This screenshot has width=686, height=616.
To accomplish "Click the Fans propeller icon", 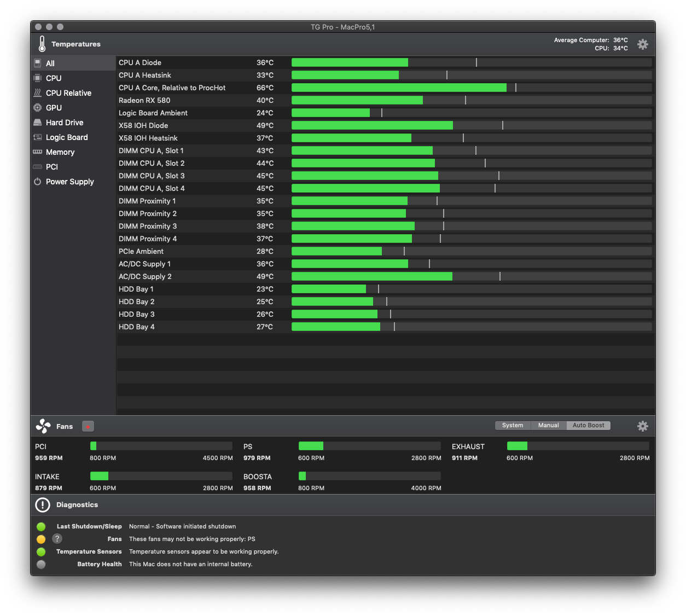I will coord(43,426).
